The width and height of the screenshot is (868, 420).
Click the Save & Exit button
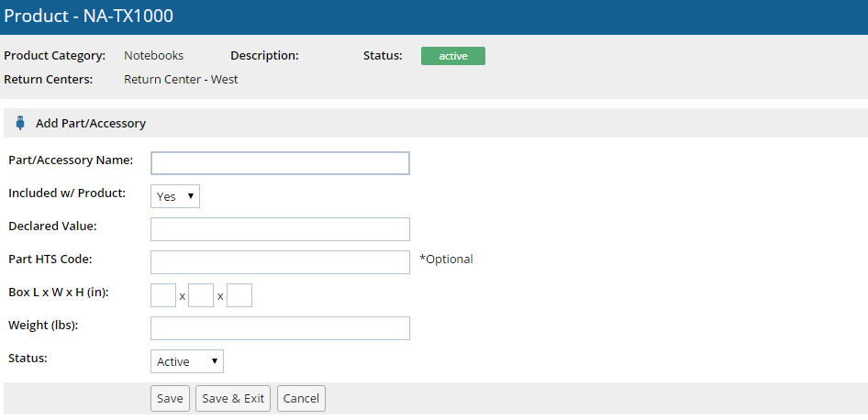(233, 399)
